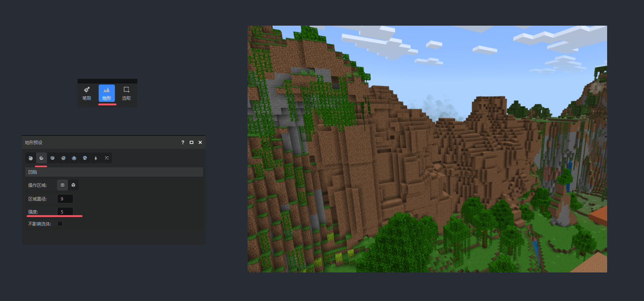644x301 pixels.
Task: Select the wave-shaped terrain preset icon
Action: click(85, 158)
